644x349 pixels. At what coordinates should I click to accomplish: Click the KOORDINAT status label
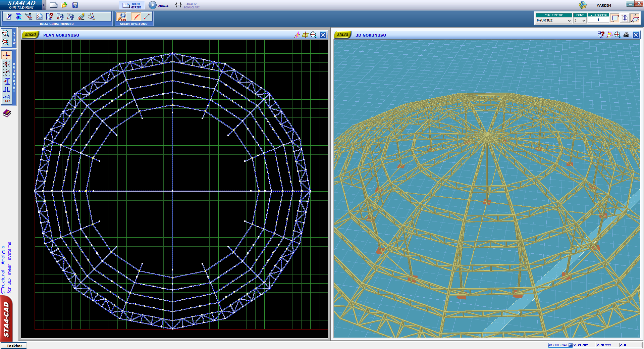(x=558, y=345)
